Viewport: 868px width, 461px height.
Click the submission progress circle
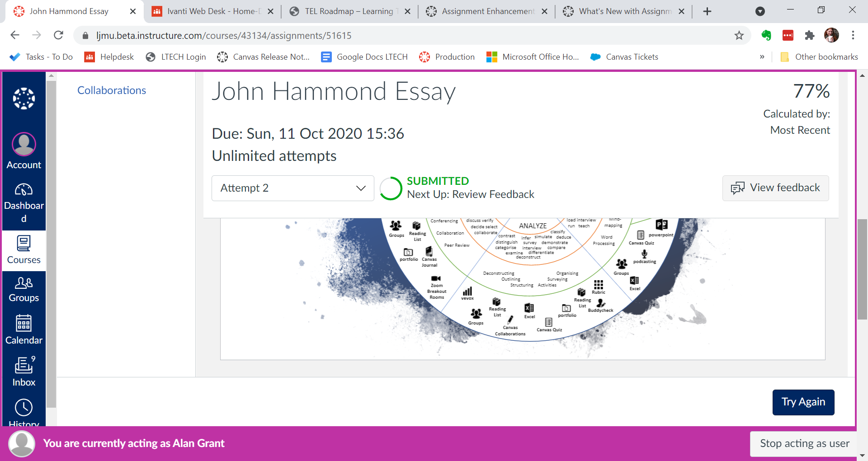coord(391,188)
